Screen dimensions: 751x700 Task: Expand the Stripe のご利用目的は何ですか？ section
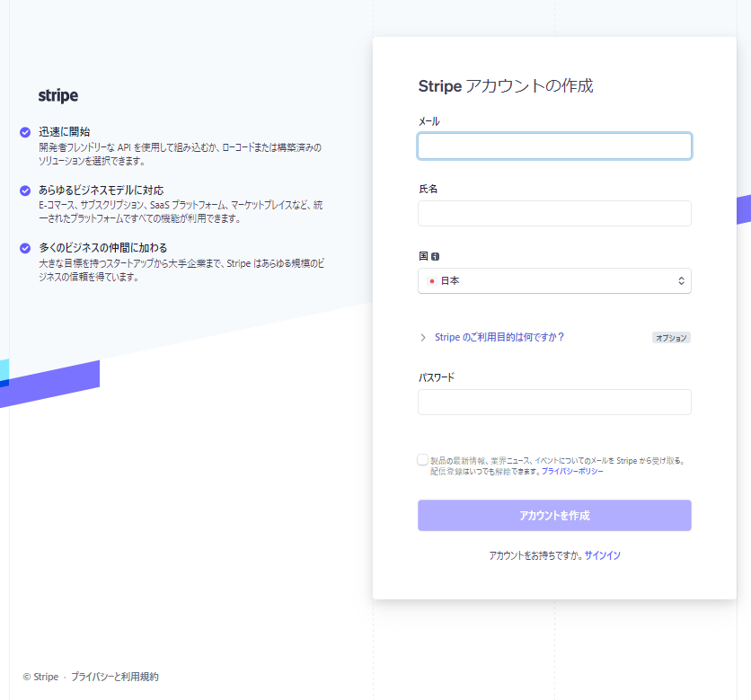[x=499, y=337]
